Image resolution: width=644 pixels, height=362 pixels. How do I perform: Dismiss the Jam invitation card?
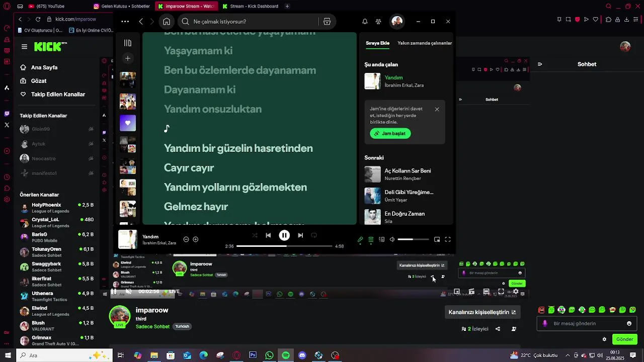coord(437,109)
